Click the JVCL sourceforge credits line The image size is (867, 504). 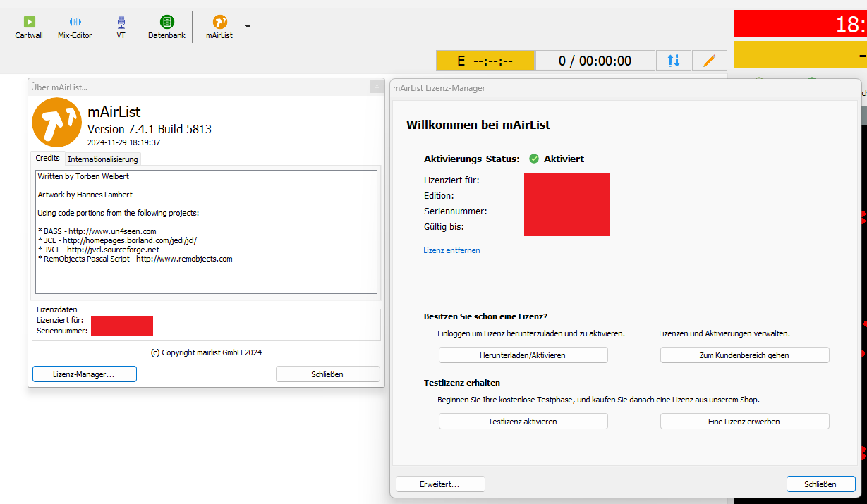(x=99, y=250)
